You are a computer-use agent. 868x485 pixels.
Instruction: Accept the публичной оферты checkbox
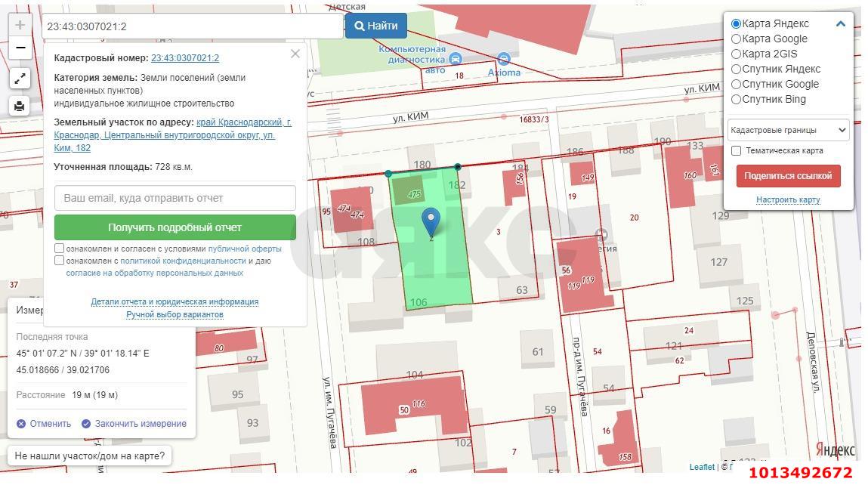pyautogui.click(x=60, y=249)
